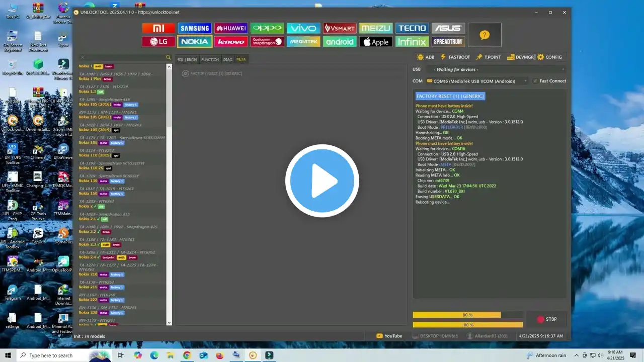
Task: Select the Apple brand logo
Action: 376,42
